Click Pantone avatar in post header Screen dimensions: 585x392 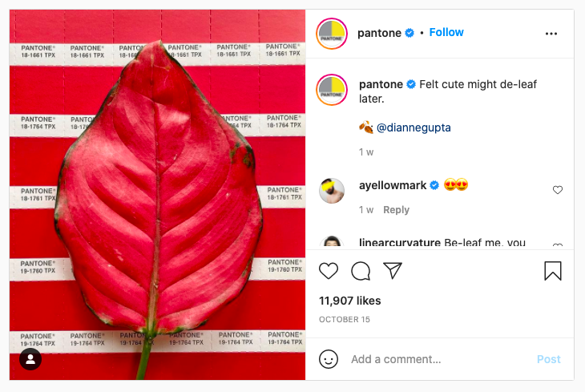pyautogui.click(x=332, y=33)
